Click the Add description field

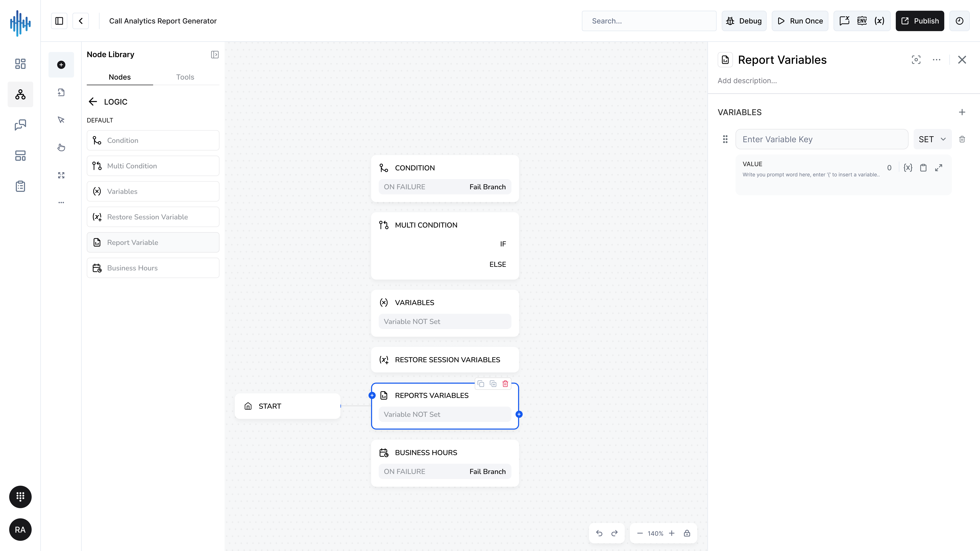pos(747,81)
